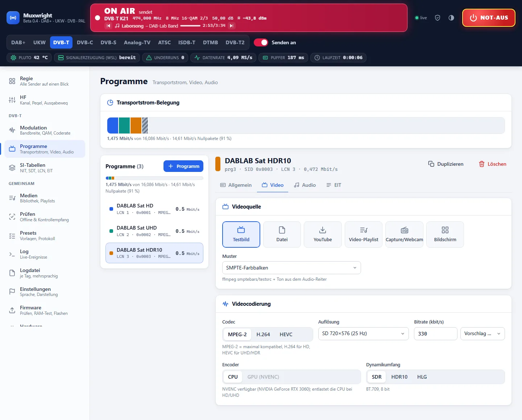This screenshot has height=420, width=522.
Task: Switch to DAB+ standard tab
Action: 18,42
